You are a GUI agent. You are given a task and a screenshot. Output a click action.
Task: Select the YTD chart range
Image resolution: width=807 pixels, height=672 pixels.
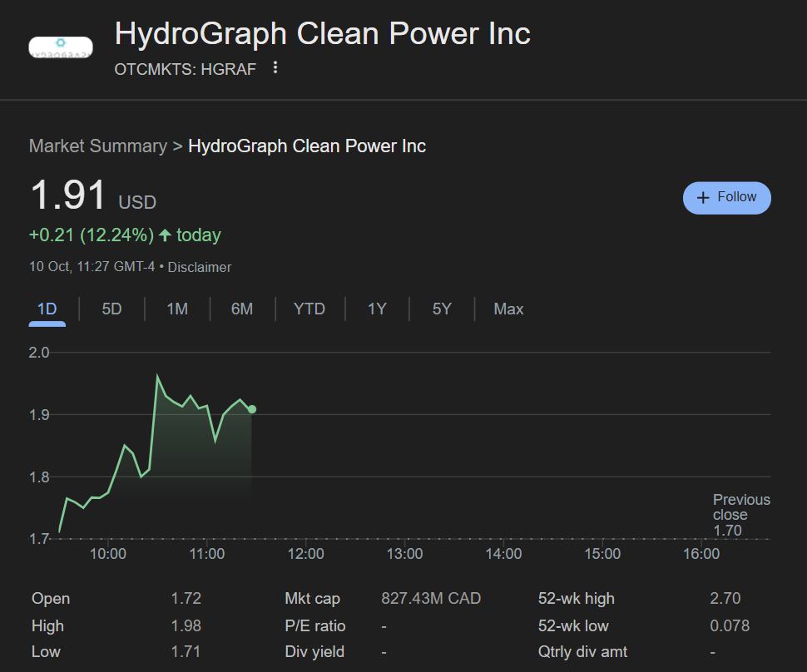(x=309, y=309)
